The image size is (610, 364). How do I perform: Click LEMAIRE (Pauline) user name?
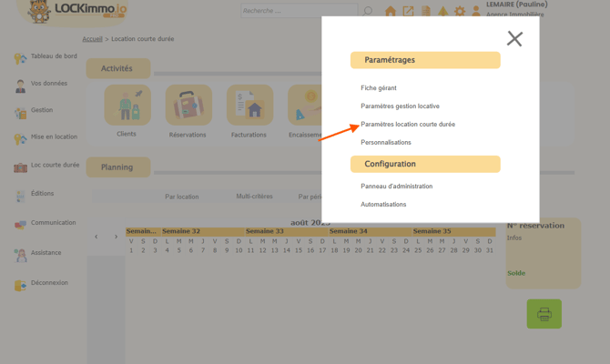click(516, 5)
